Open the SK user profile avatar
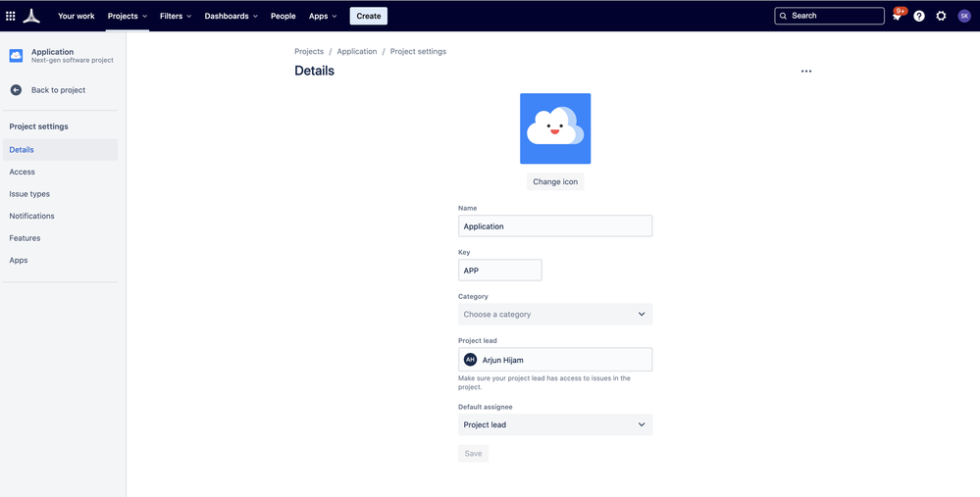 pyautogui.click(x=963, y=16)
